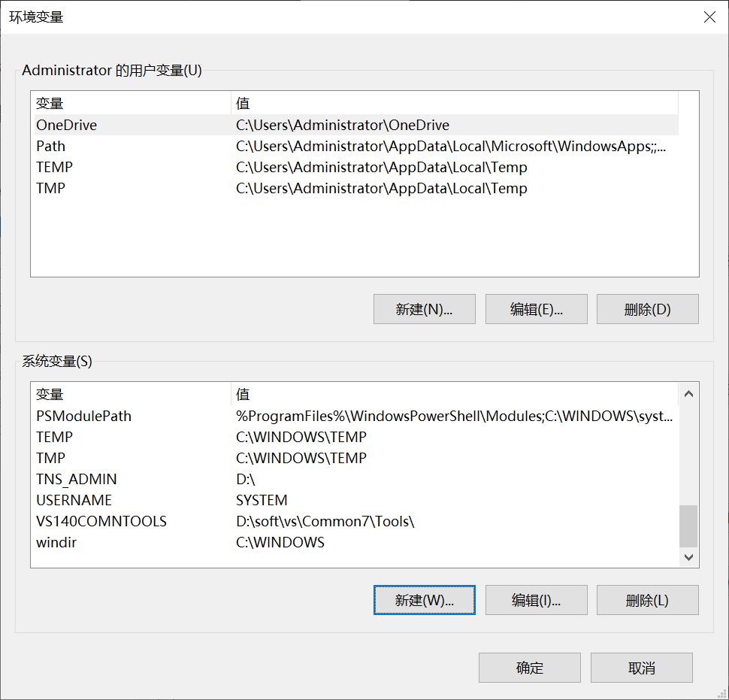The image size is (729, 700).
Task: Select the TNS_ADMIN system variable
Action: [356, 479]
